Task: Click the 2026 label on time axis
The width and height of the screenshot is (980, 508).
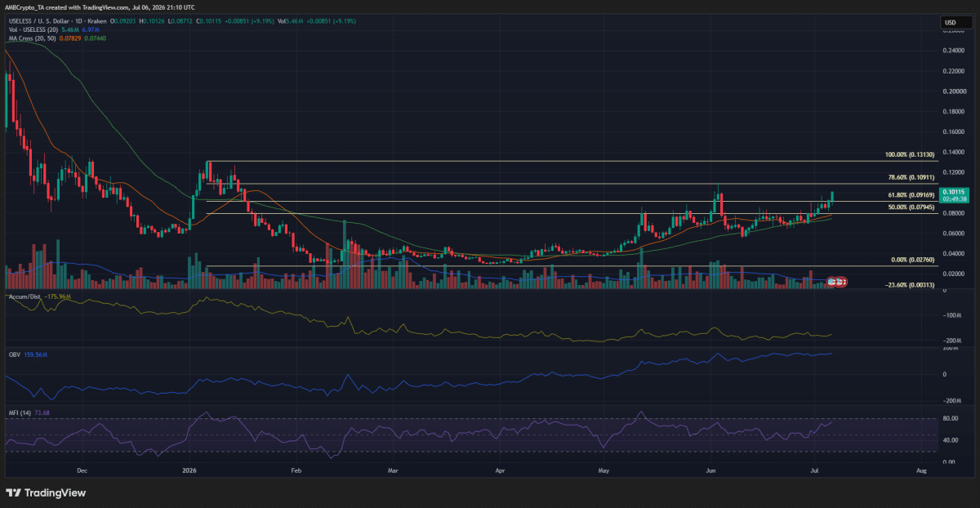Action: point(189,471)
